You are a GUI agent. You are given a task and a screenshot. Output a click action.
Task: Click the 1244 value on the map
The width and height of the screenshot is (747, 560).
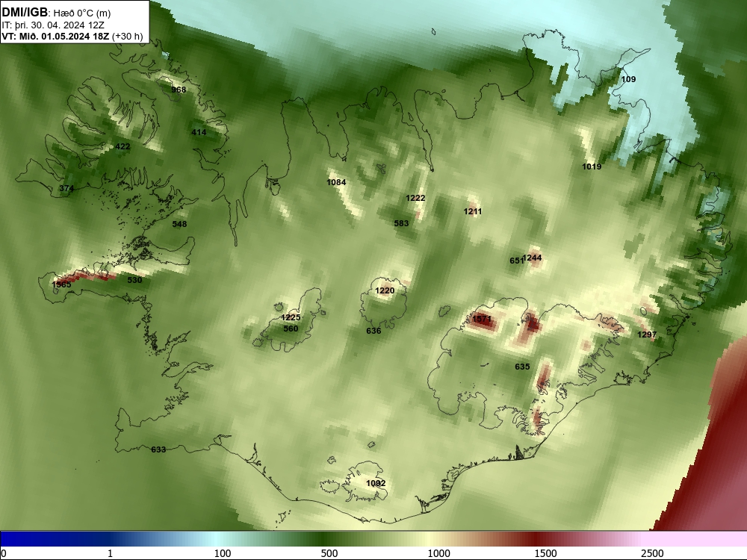(x=532, y=258)
